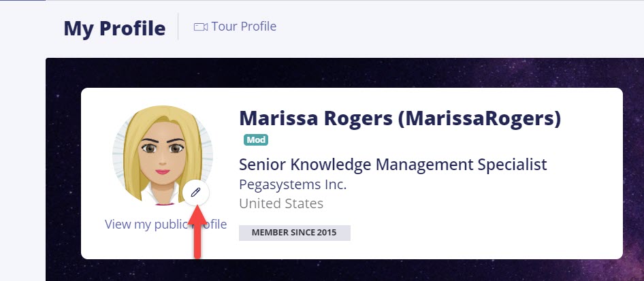Click the United States location text
Viewport: 644px width, 281px height.
click(x=281, y=203)
